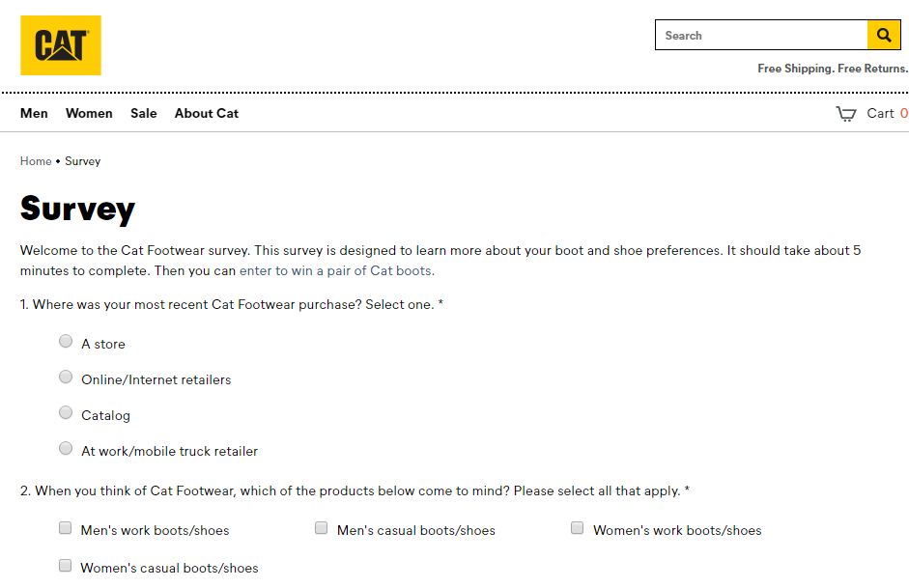Click the CAT logo icon
This screenshot has height=588, width=909.
tap(61, 45)
